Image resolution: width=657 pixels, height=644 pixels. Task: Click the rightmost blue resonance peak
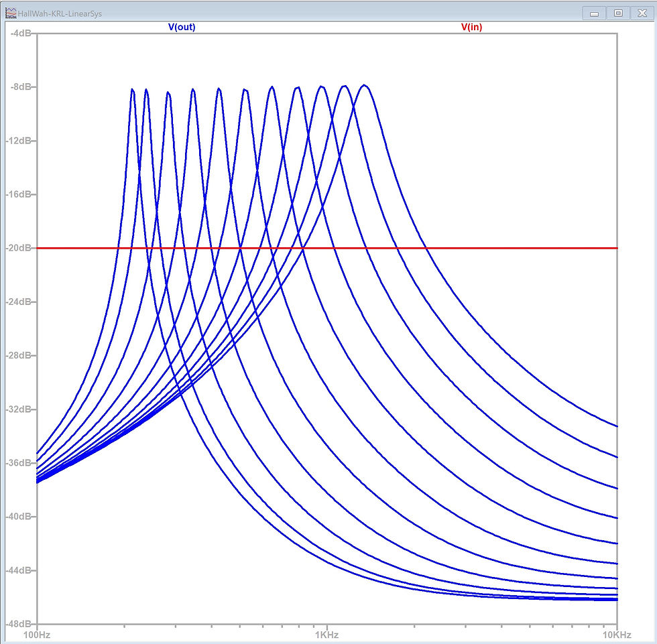pyautogui.click(x=365, y=84)
